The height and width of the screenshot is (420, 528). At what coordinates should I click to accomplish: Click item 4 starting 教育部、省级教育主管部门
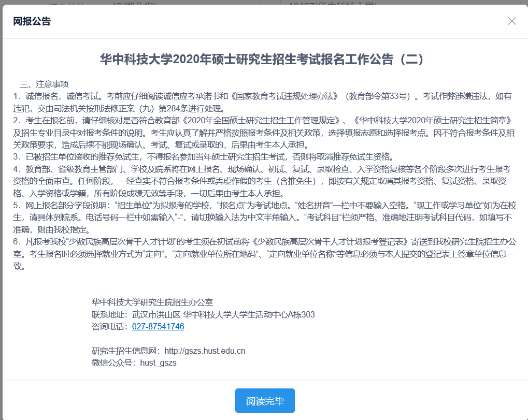coord(262,181)
